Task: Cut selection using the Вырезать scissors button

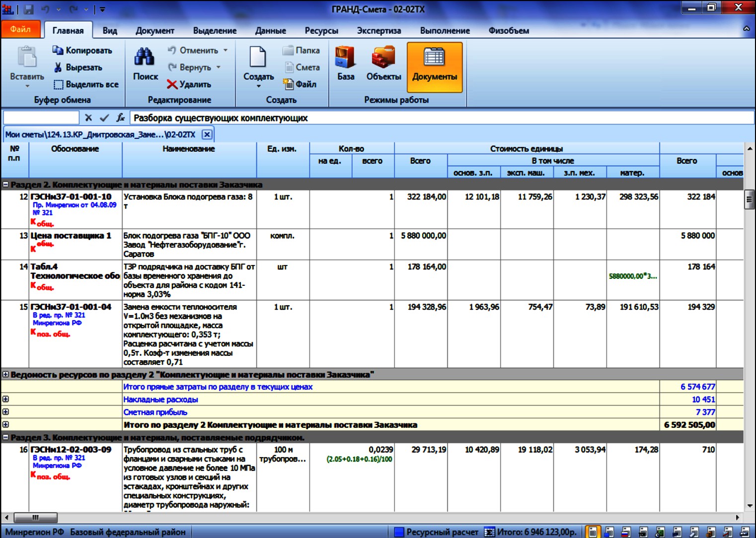Action: pos(78,67)
